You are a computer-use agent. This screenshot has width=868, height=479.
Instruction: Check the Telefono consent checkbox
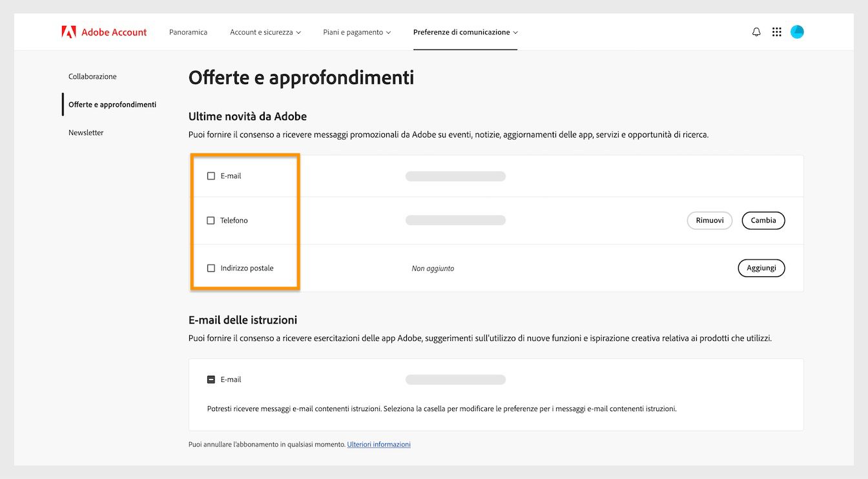pos(211,220)
